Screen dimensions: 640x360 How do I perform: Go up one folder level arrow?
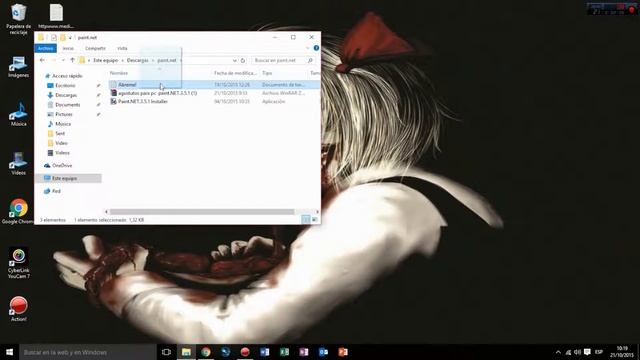click(x=72, y=60)
